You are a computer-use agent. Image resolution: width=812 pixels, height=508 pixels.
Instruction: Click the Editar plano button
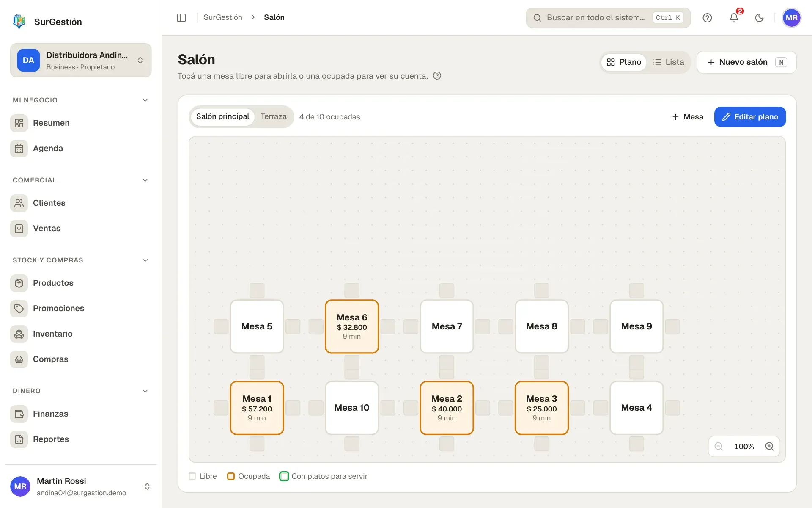[750, 117]
